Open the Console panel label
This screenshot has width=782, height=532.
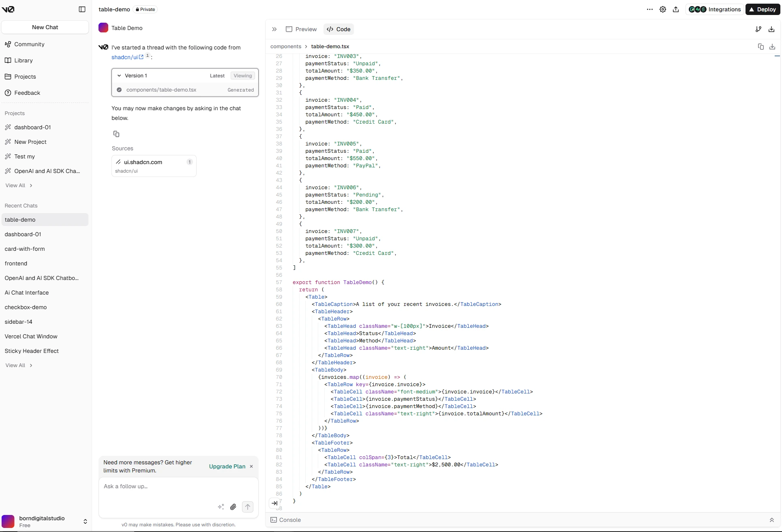tap(286, 520)
